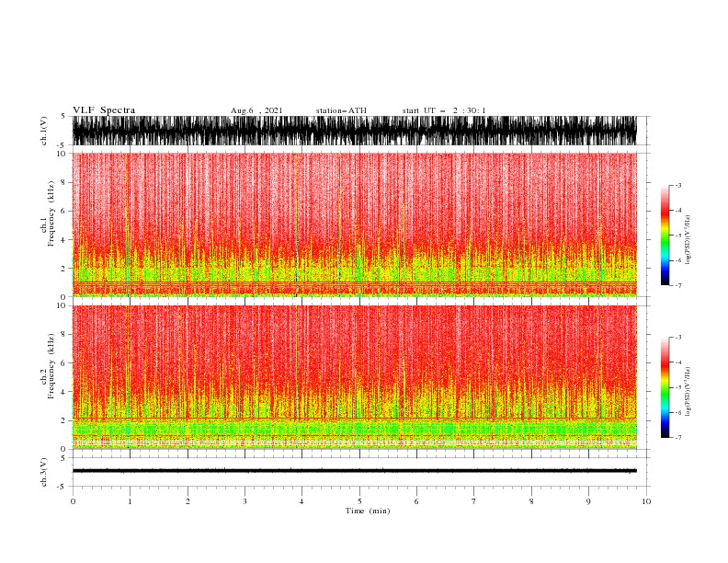Screen dimensions: 728x563
Task: Click the ch.2 spectrogram plot
Action: click(354, 377)
